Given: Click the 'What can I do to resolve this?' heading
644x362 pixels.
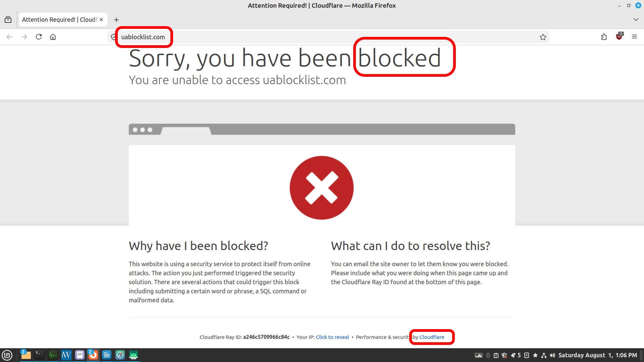Looking at the screenshot, I should [411, 246].
